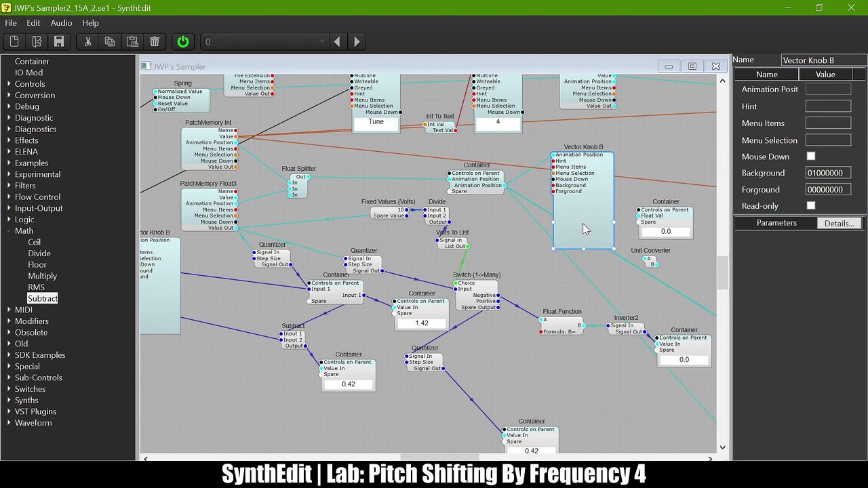
Task: Expand the Controls category
Action: (9, 84)
